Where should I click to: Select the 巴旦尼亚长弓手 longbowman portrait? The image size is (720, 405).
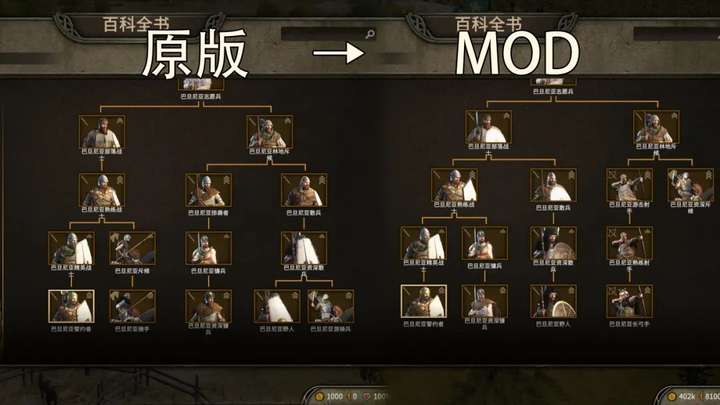click(629, 301)
